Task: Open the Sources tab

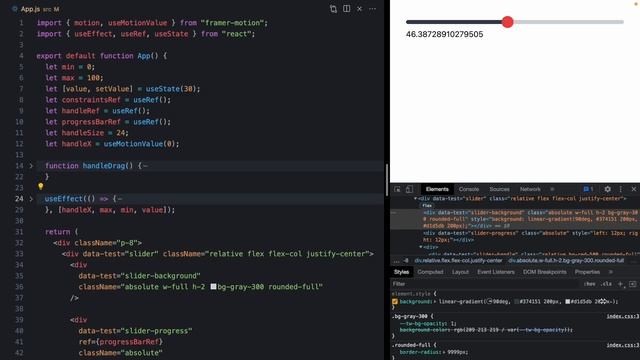Action: point(499,189)
